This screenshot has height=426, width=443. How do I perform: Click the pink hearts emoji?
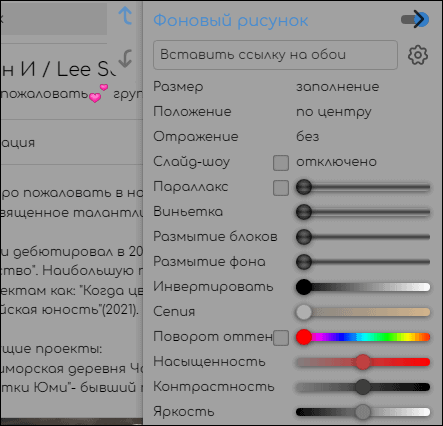(99, 93)
